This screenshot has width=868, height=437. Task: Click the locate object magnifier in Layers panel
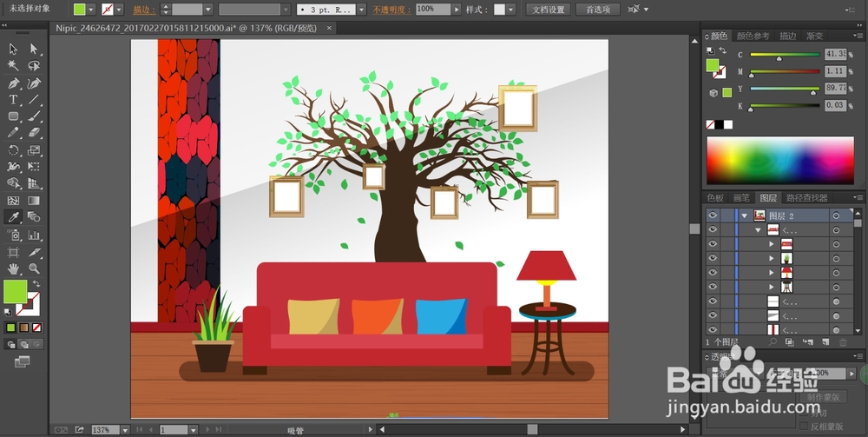click(x=773, y=343)
